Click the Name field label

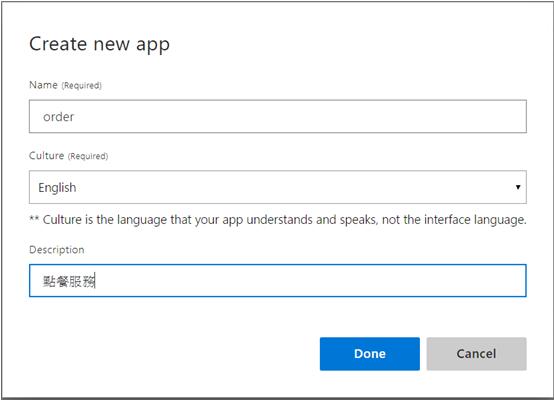point(43,85)
